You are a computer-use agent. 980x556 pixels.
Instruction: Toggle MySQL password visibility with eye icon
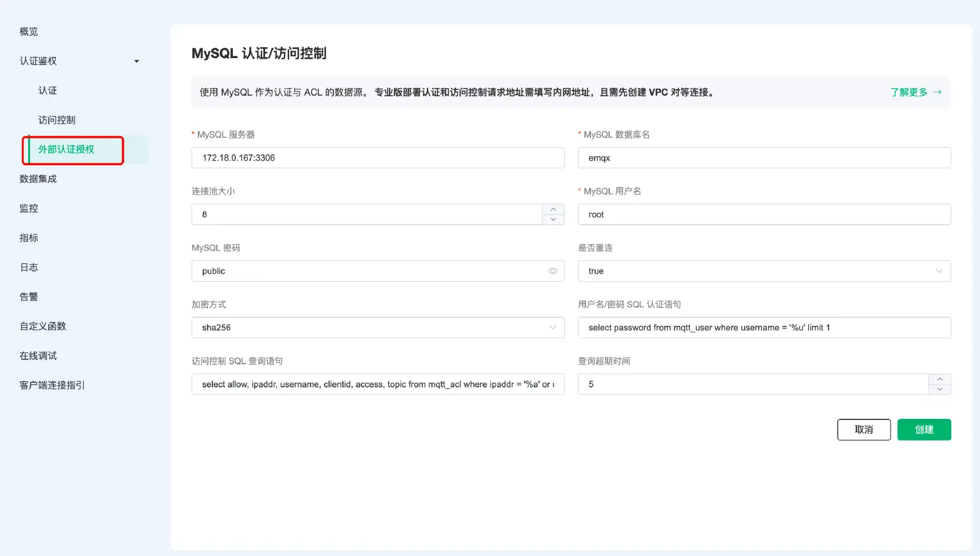(553, 270)
